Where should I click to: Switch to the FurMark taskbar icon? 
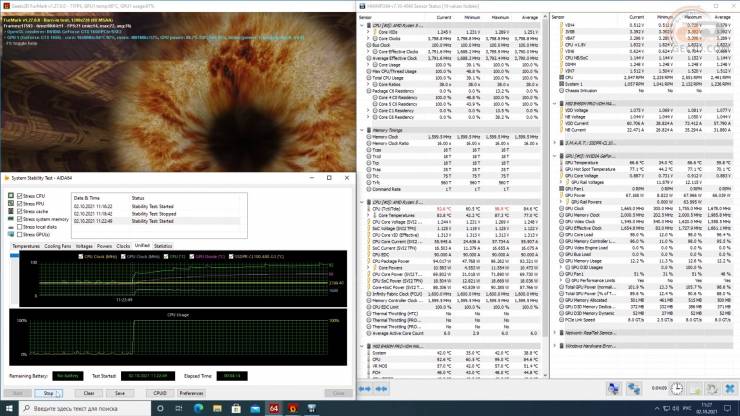click(293, 408)
